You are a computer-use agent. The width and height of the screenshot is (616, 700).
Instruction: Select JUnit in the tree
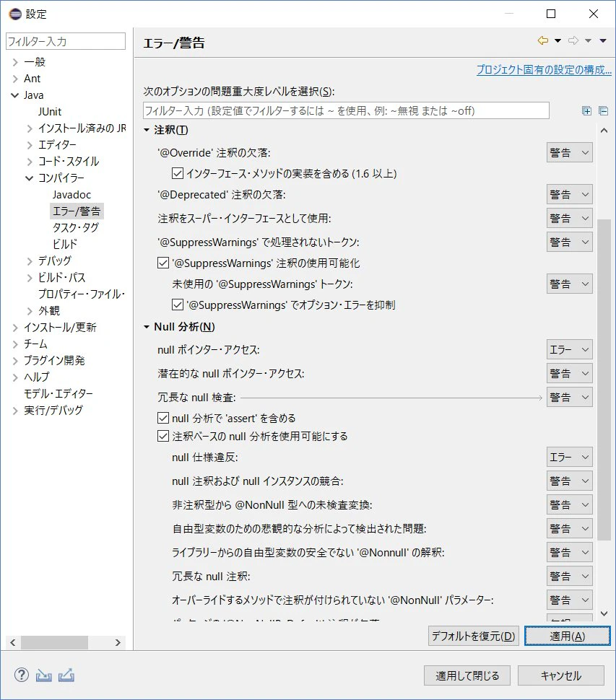50,112
